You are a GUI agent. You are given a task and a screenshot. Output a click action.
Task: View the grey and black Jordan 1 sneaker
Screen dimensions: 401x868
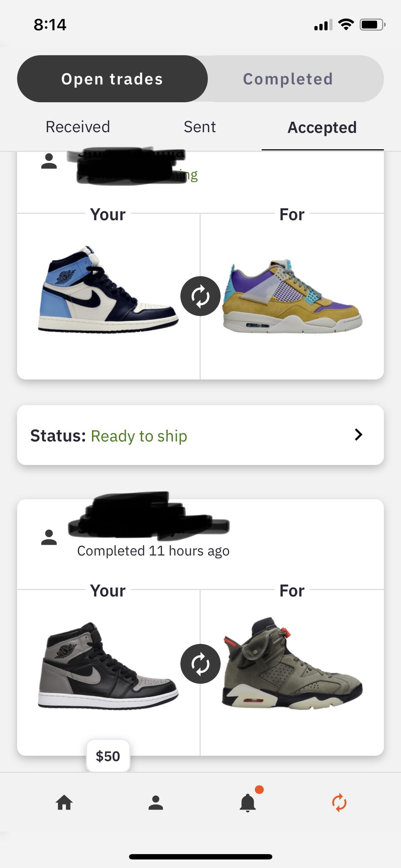click(108, 665)
